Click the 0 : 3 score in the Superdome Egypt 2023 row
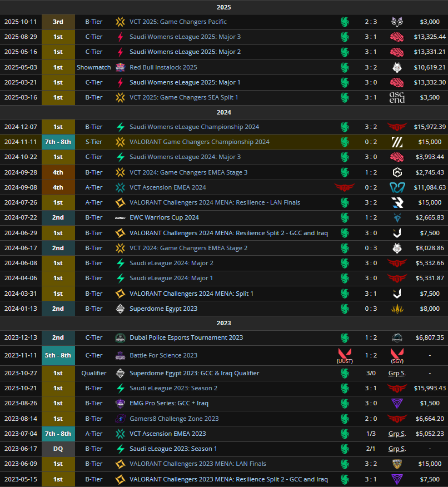448x487 pixels. pos(371,309)
